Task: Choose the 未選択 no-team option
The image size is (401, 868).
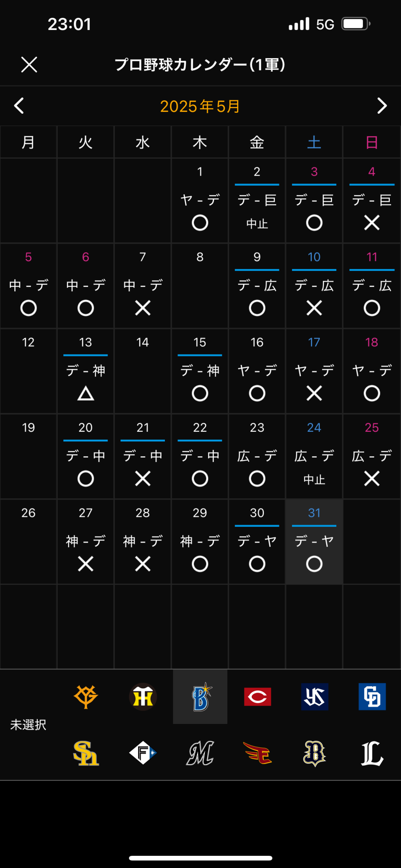Action: click(x=28, y=725)
